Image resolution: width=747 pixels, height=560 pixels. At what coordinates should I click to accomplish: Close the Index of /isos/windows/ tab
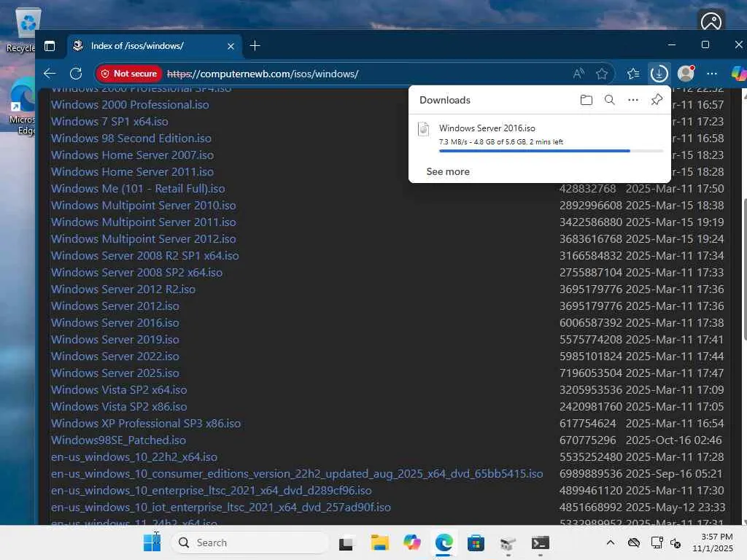point(231,46)
